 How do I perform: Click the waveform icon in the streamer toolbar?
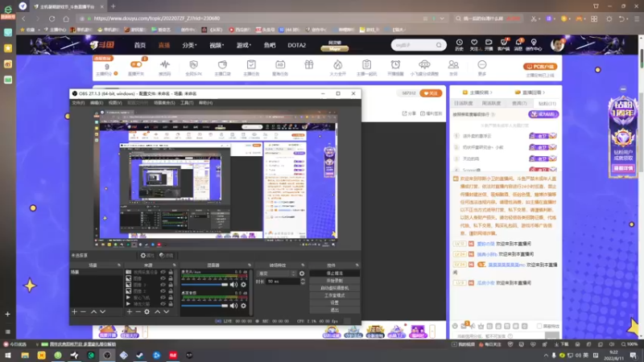pyautogui.click(x=165, y=64)
